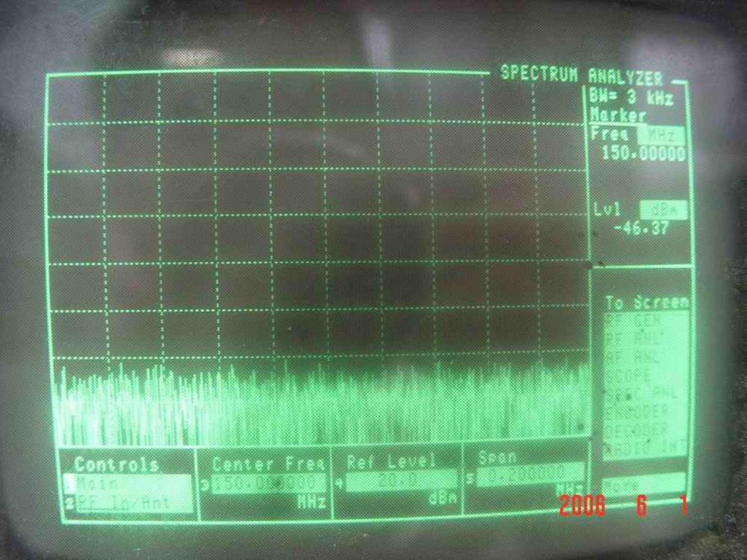The image size is (747, 560).
Task: Click the SPECTRUM ANALYZER screen title
Action: coord(580,75)
